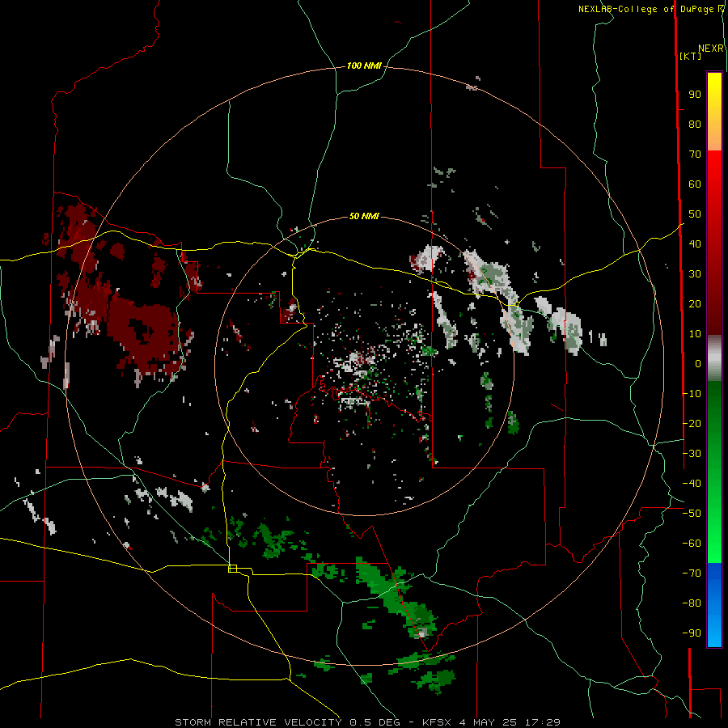Image resolution: width=728 pixels, height=728 pixels.
Task: Click the "KFSX" station identifier in caption
Action: (x=438, y=722)
